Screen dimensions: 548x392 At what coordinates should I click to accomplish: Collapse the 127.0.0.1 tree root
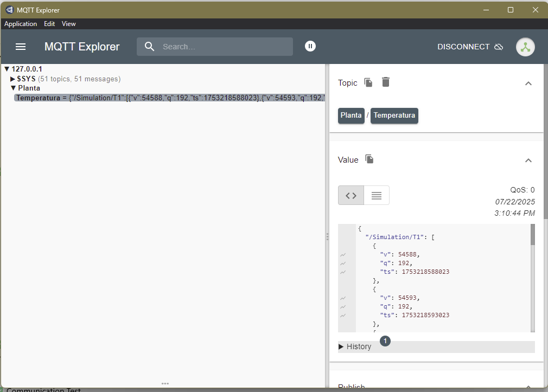[7, 69]
